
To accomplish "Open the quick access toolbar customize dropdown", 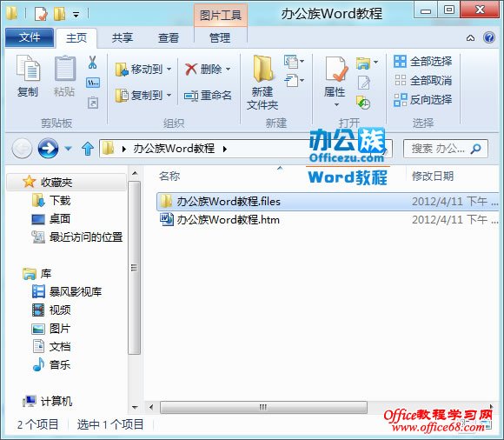I will pos(76,15).
